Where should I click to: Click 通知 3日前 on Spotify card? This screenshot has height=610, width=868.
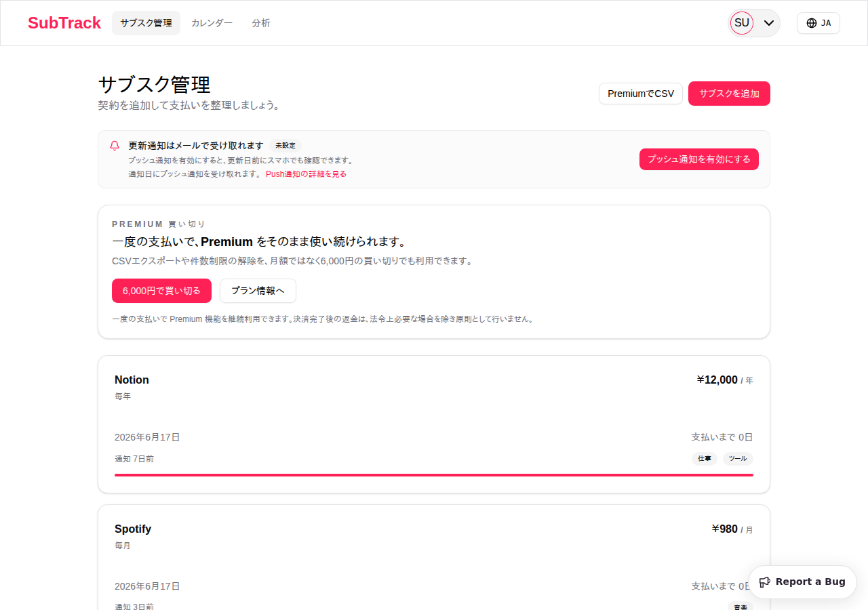tap(134, 607)
